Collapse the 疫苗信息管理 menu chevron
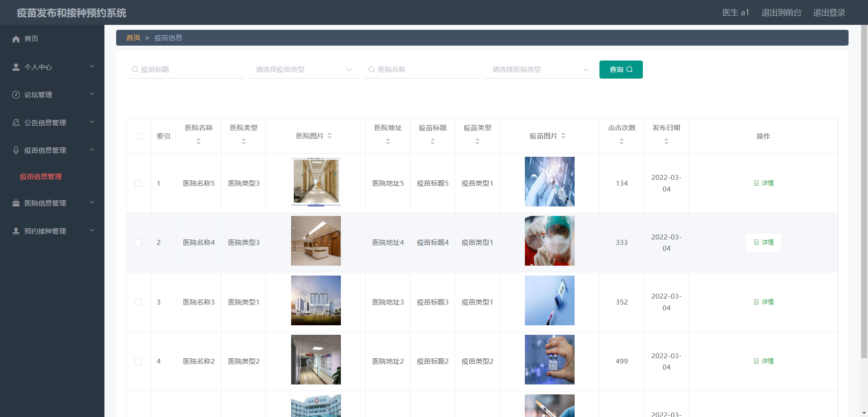This screenshot has width=868, height=417. [92, 150]
